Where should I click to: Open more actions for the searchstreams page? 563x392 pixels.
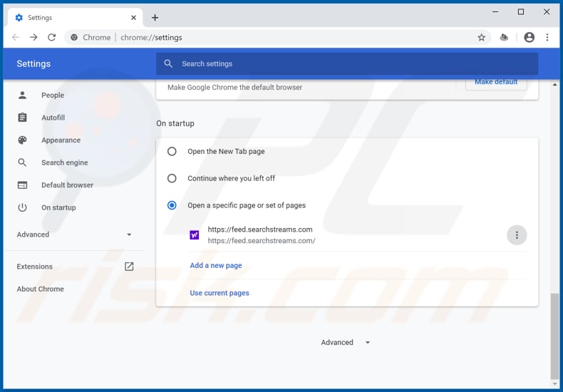pyautogui.click(x=517, y=235)
